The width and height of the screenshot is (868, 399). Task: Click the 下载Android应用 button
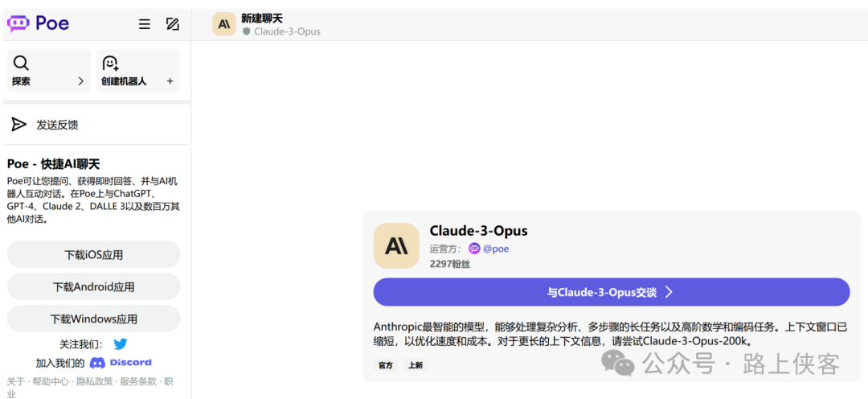tap(93, 287)
